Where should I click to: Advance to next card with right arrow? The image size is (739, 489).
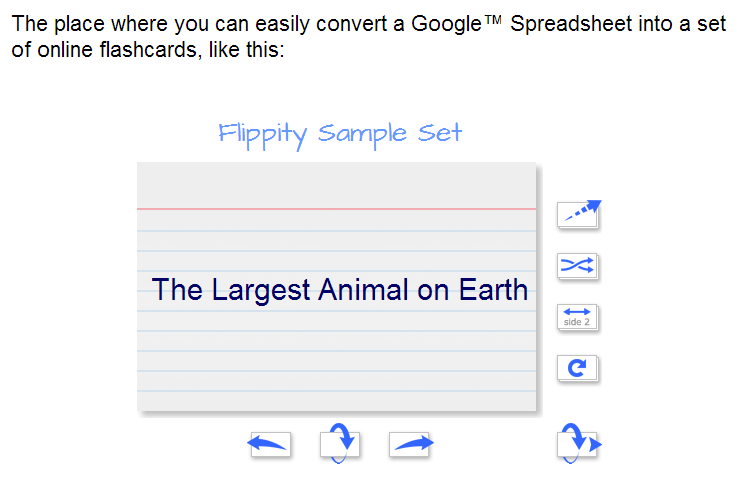[x=411, y=445]
